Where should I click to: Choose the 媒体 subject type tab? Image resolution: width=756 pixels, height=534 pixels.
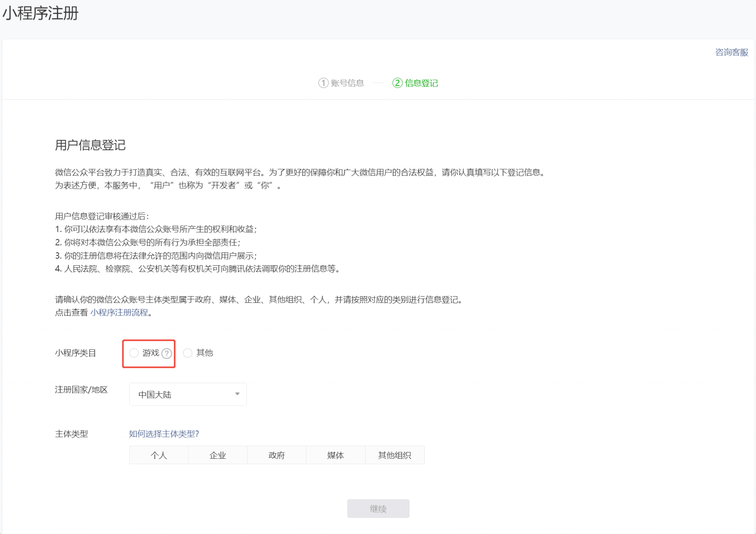(x=335, y=455)
